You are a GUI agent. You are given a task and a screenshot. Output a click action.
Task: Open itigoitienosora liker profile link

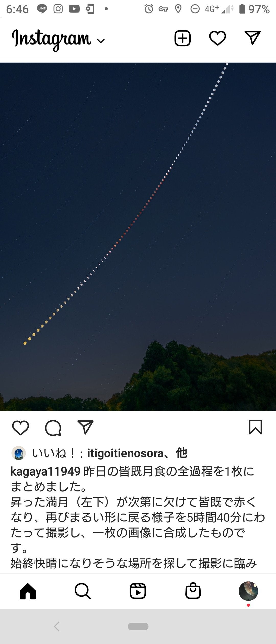point(125,453)
